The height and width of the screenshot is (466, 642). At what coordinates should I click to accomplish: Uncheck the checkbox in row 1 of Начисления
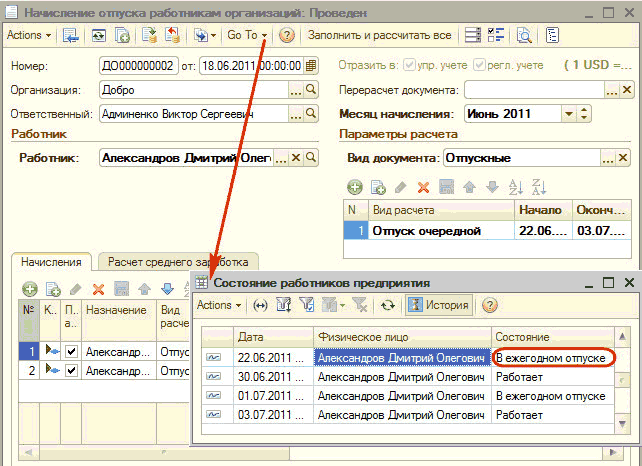coord(71,352)
